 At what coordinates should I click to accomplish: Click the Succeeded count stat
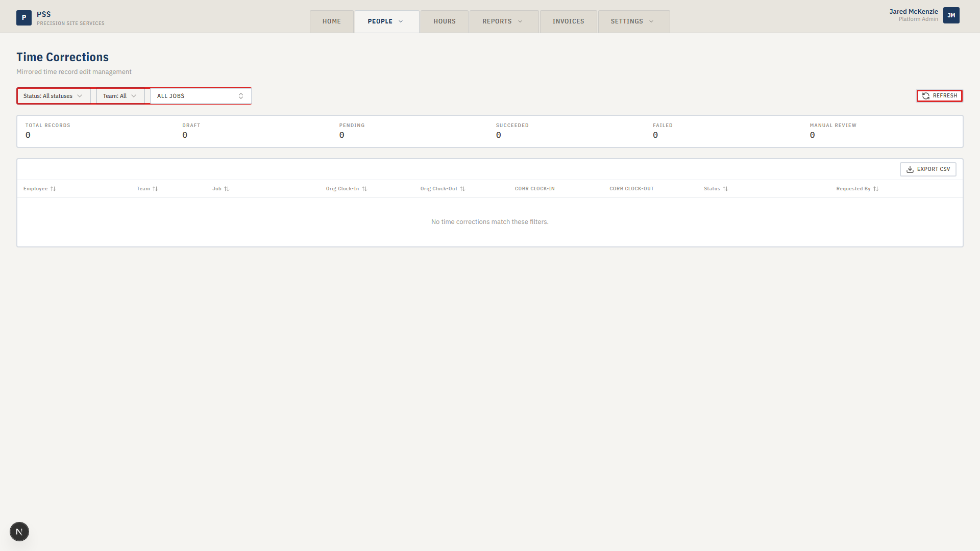[512, 131]
